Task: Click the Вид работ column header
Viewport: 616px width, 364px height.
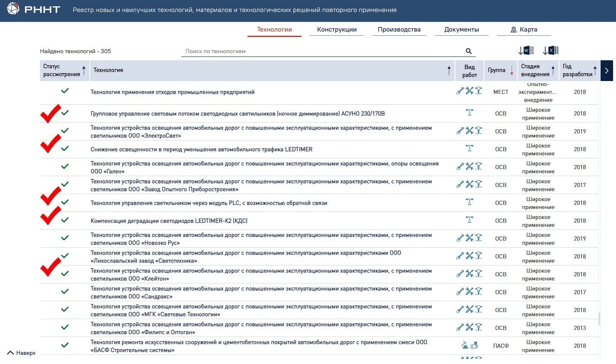Action: pos(470,71)
